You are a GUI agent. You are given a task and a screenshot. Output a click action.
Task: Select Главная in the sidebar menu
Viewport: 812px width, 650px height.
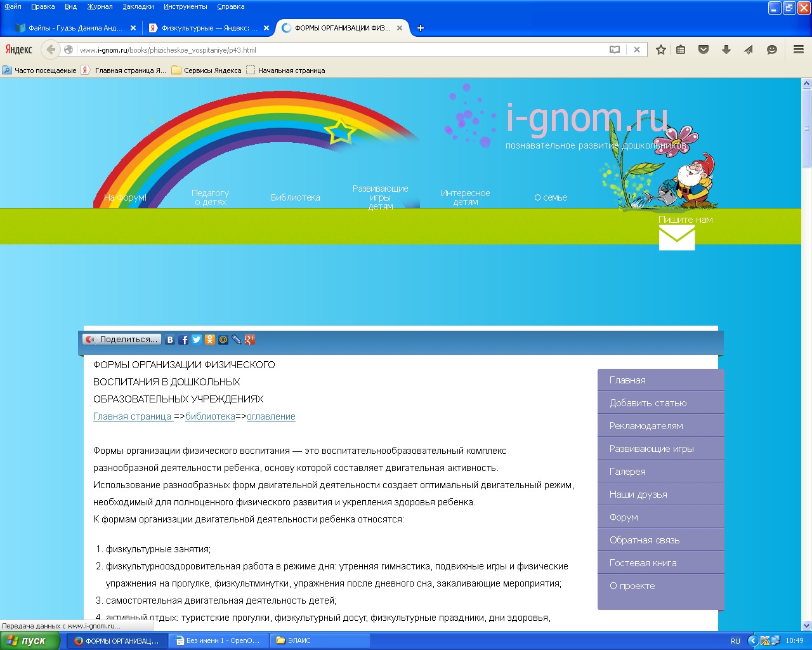(661, 380)
